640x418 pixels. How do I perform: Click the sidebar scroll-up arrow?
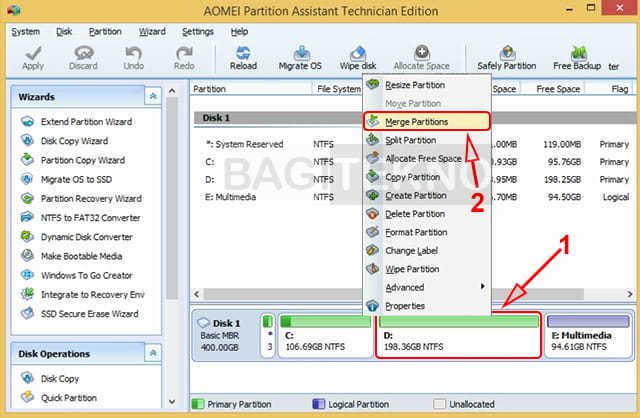(172, 91)
